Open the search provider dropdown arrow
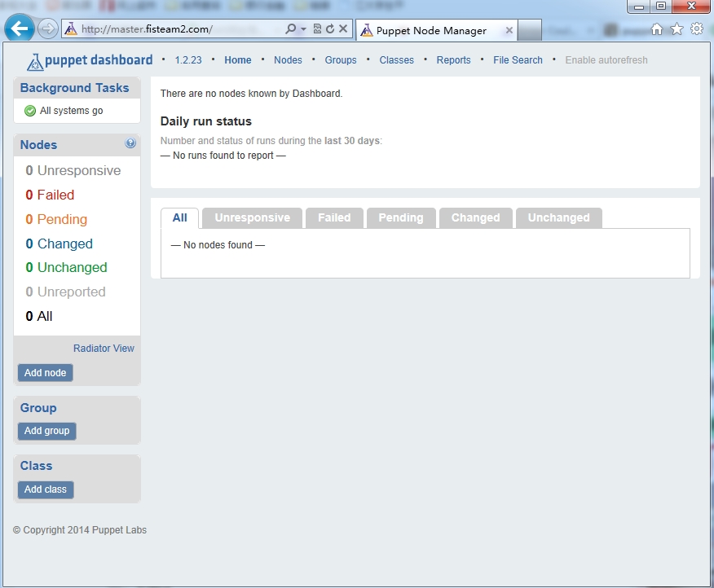The width and height of the screenshot is (714, 588). [302, 28]
